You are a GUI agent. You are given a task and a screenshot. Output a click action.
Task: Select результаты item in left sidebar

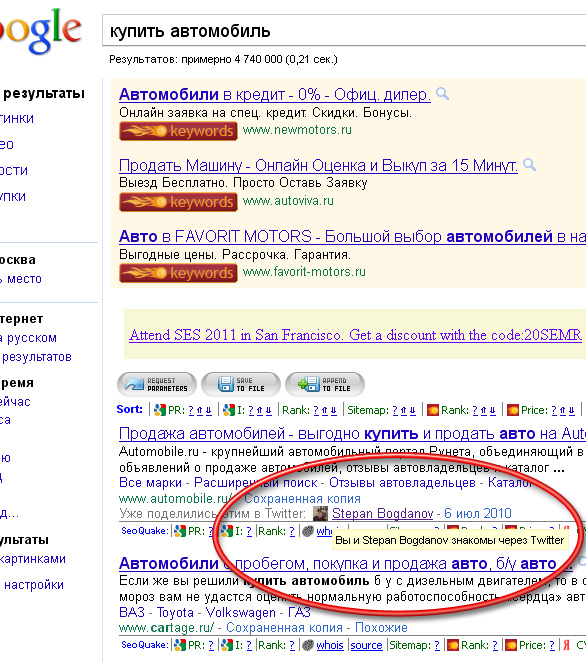(44, 93)
